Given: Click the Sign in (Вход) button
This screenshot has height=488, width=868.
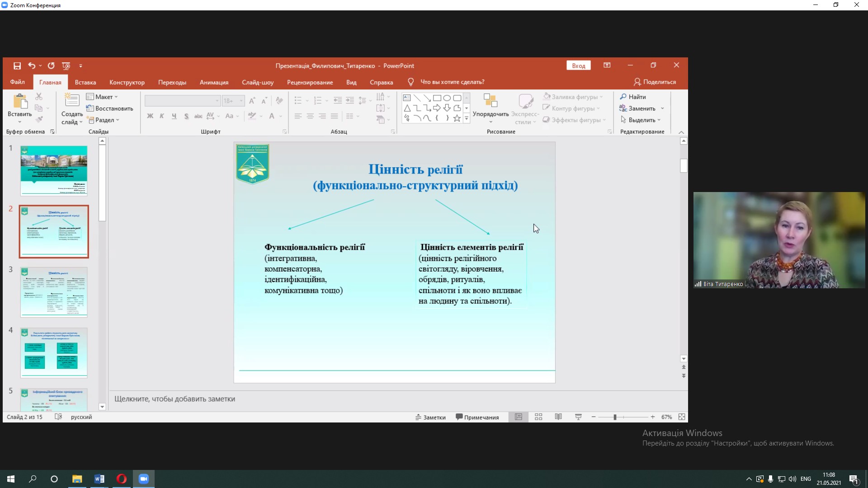Looking at the screenshot, I should (578, 66).
